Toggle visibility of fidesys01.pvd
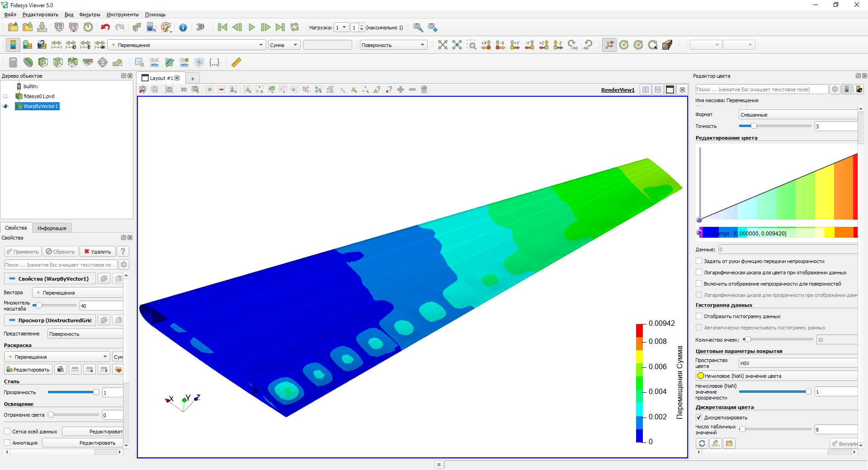The height and width of the screenshot is (470, 868). coord(5,96)
